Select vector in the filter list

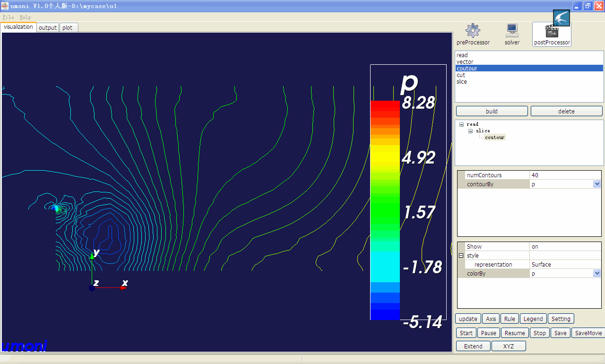tap(465, 62)
